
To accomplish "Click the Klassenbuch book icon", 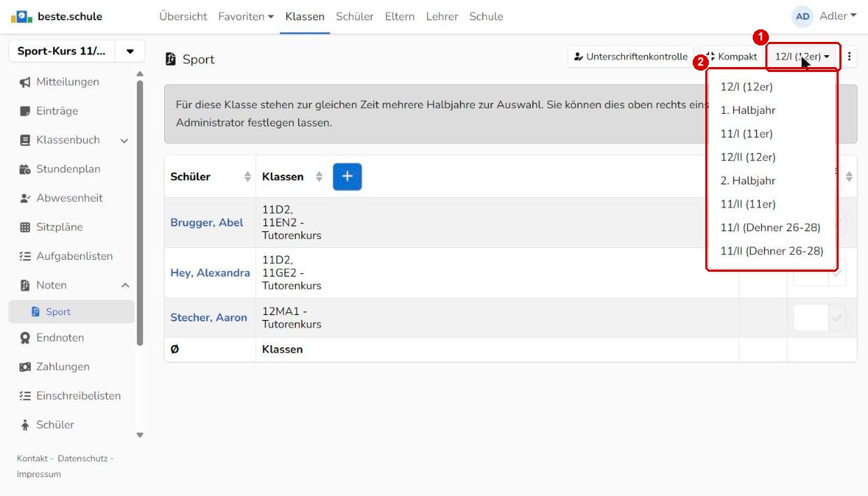I will tap(25, 140).
